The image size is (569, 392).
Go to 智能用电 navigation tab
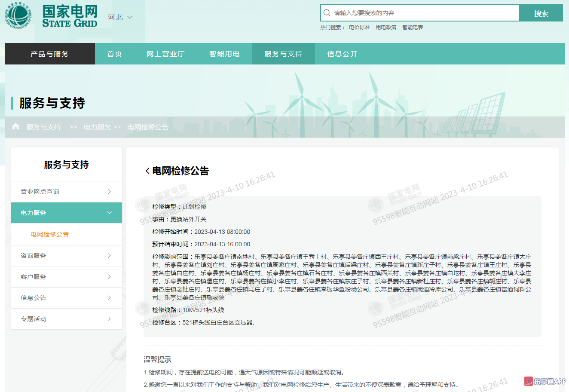click(x=224, y=54)
